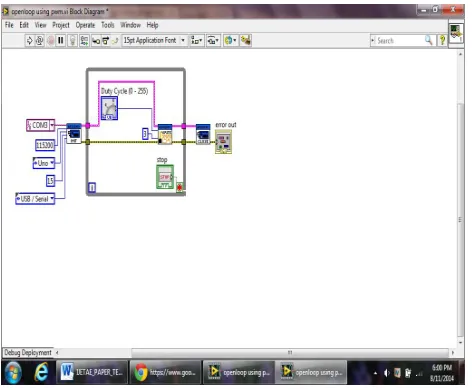The image size is (472, 390).
Task: Open the COM8 port dropdown arrow
Action: (x=52, y=125)
